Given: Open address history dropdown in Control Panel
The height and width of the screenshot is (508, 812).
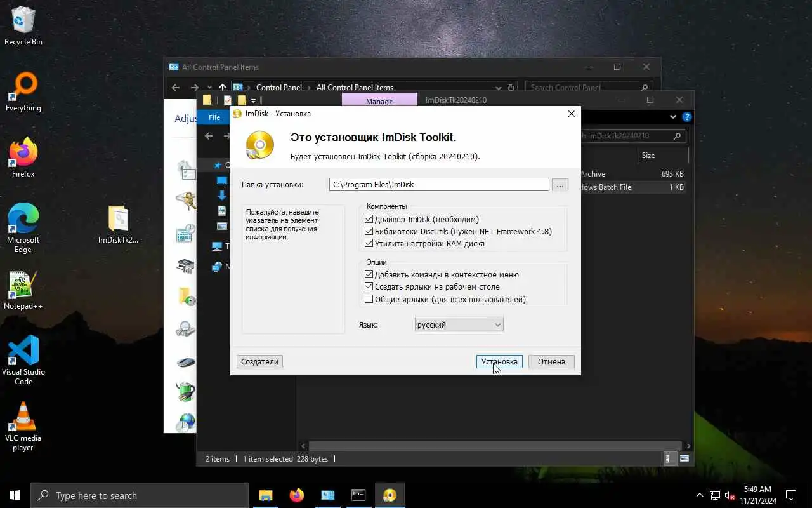Looking at the screenshot, I should pos(499,88).
